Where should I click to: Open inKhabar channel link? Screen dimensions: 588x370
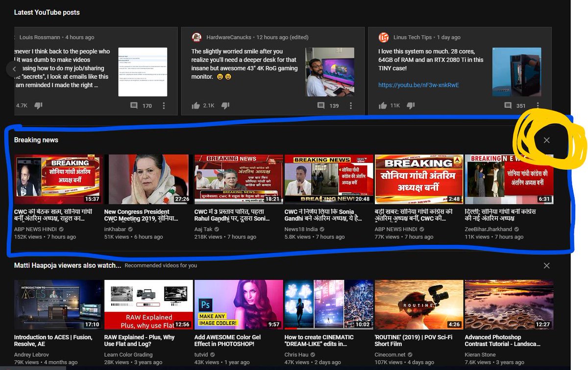(x=115, y=229)
